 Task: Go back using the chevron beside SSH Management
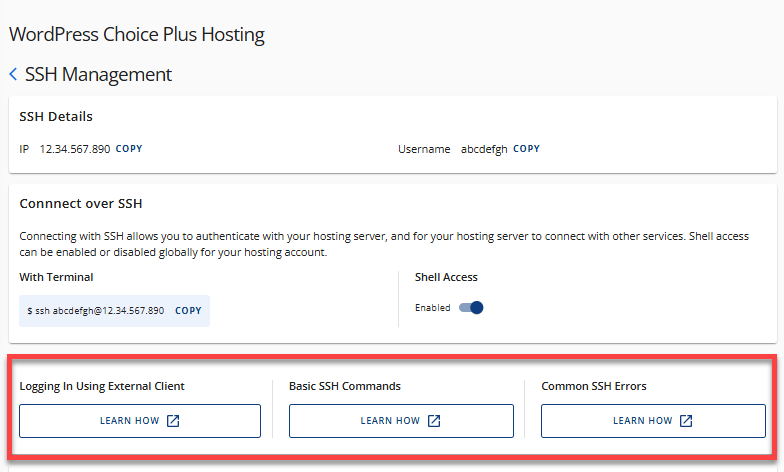tap(13, 75)
